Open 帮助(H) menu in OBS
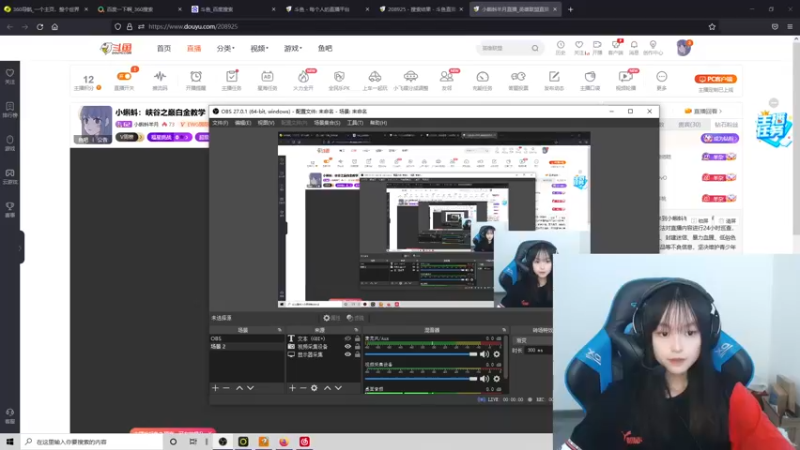This screenshot has height=450, width=800. [379, 123]
